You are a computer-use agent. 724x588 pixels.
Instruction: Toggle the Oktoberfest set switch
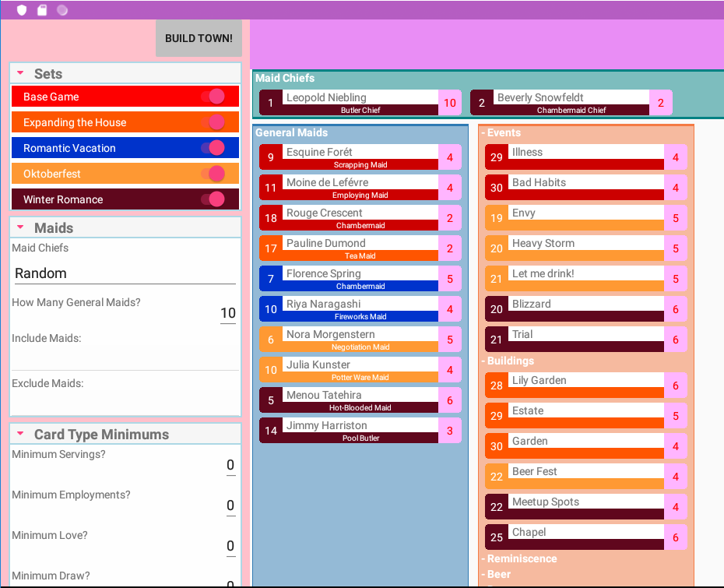pos(213,174)
